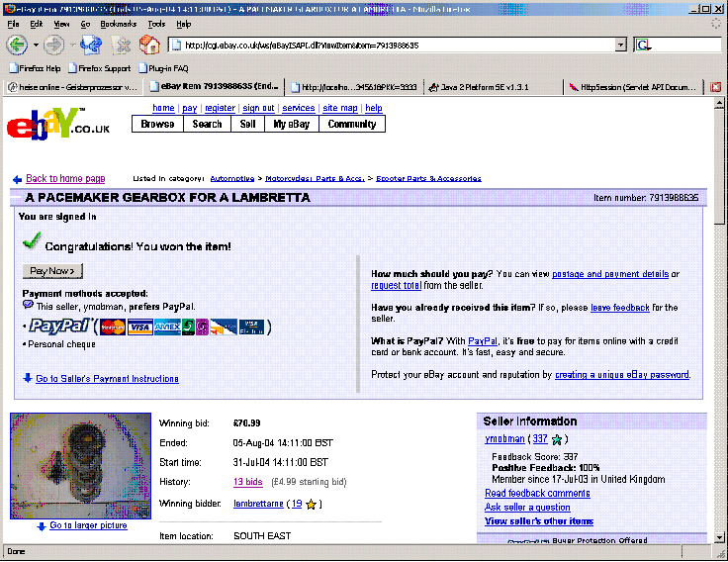The height and width of the screenshot is (562, 728).
Task: Switch to the localhost tab
Action: coord(354,87)
